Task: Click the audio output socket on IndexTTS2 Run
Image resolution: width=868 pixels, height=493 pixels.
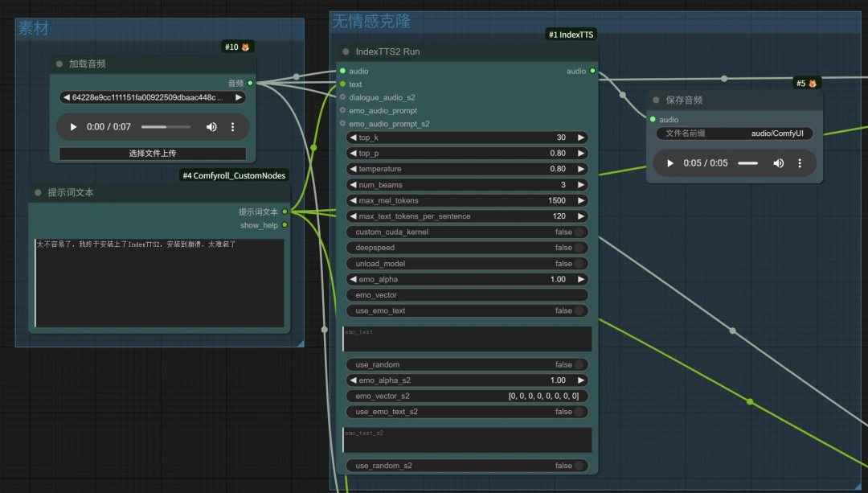Action: [592, 71]
